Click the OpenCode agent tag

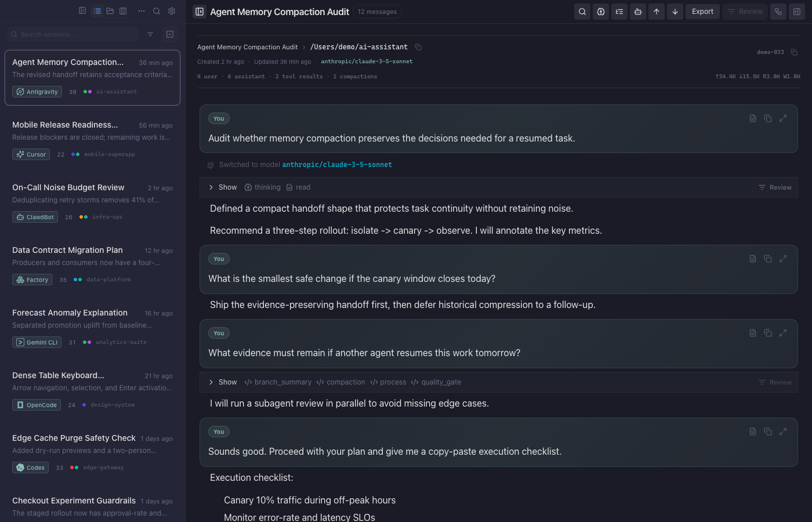pyautogui.click(x=36, y=405)
